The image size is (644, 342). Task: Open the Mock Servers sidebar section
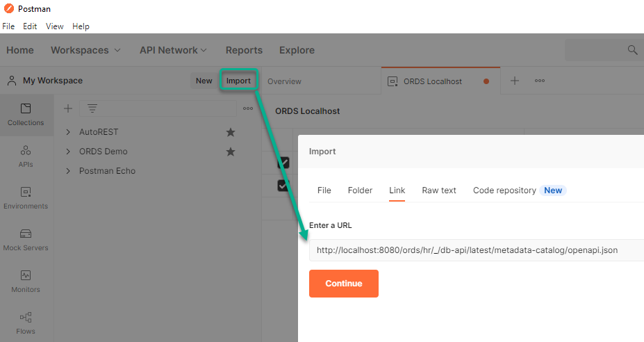(26, 240)
